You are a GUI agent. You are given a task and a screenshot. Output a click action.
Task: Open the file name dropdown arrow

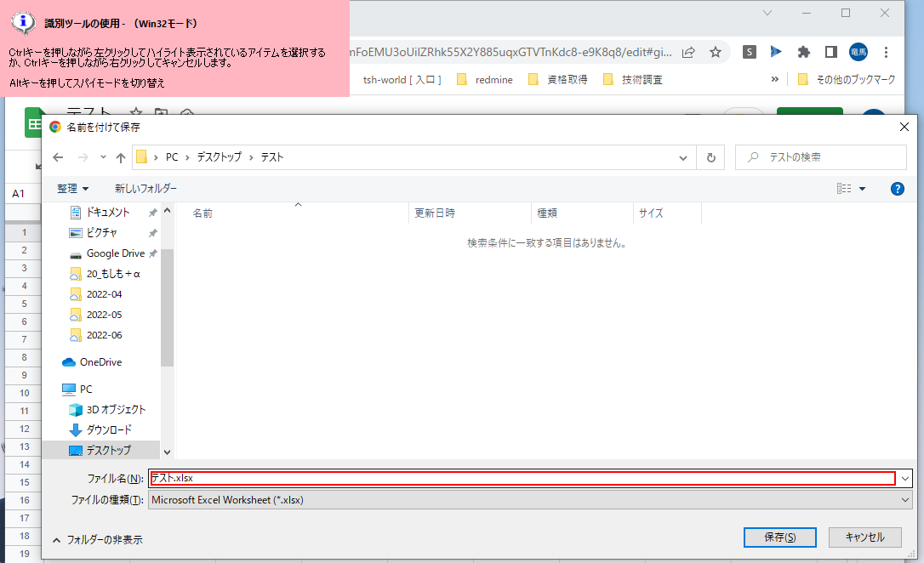904,478
